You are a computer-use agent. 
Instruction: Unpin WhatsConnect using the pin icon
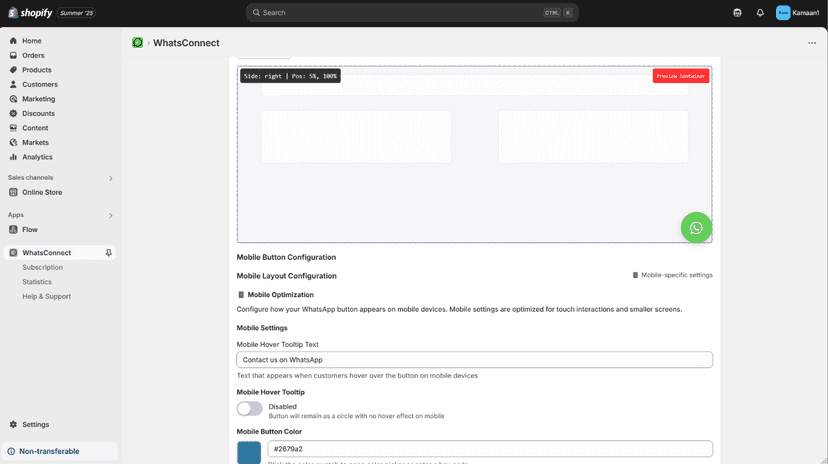(109, 253)
